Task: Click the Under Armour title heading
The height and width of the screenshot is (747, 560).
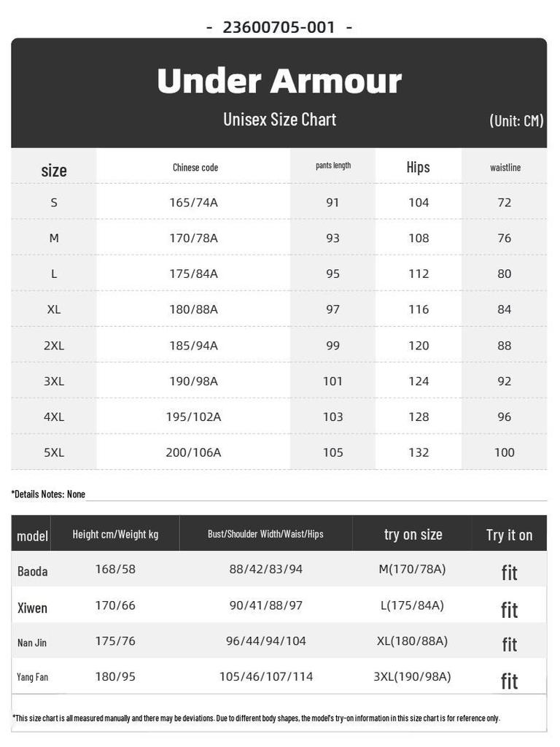Action: click(x=279, y=80)
